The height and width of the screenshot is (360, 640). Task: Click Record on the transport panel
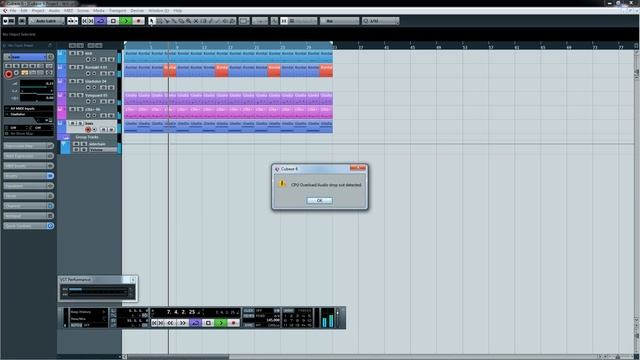[233, 323]
